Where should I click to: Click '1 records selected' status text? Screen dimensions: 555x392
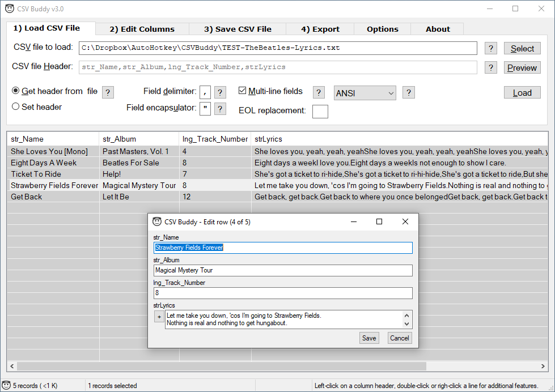pos(112,386)
